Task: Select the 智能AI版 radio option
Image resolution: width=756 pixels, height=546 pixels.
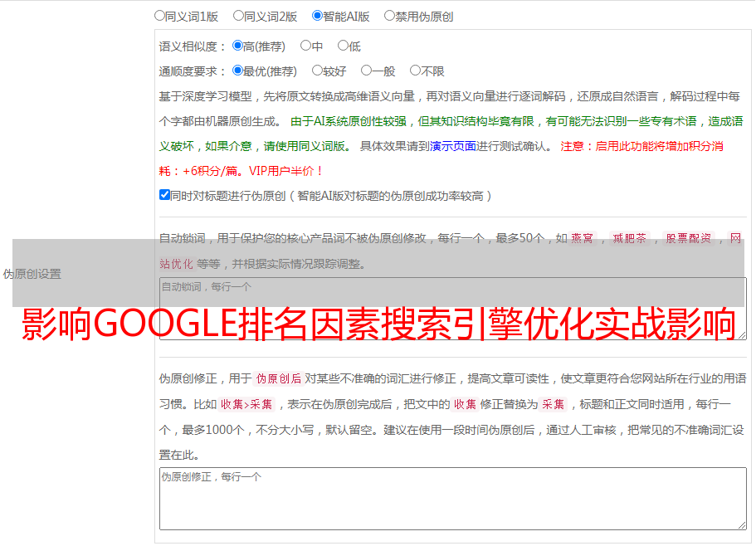Action: 317,16
